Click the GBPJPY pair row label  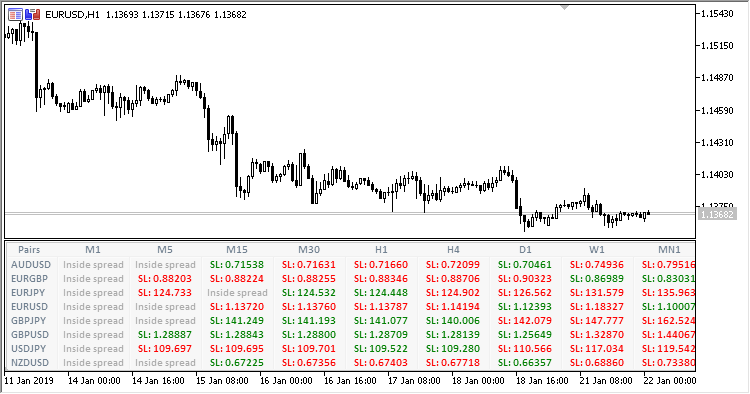pos(29,320)
